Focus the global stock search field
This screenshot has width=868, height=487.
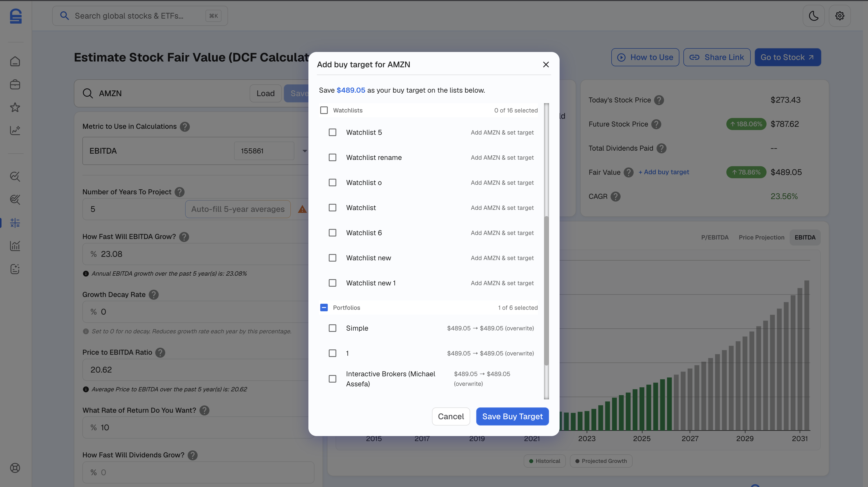tap(140, 16)
